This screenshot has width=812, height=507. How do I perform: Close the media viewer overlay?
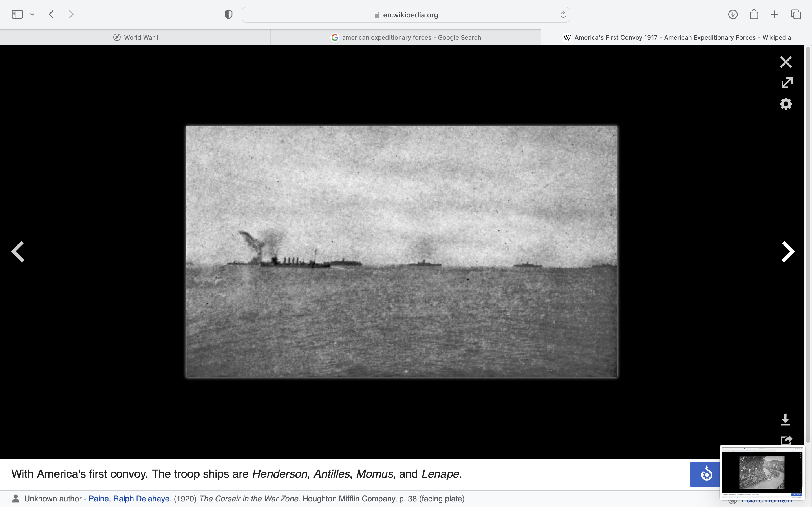pyautogui.click(x=785, y=62)
